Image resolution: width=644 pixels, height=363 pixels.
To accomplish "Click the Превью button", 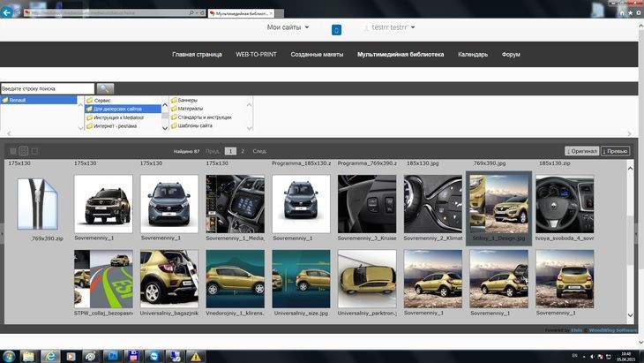I will click(x=616, y=151).
